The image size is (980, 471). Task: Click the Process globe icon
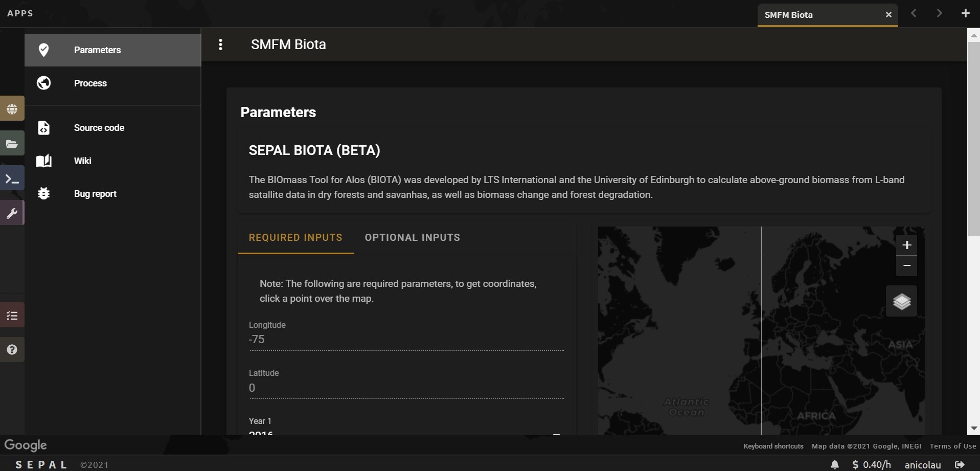click(x=44, y=83)
